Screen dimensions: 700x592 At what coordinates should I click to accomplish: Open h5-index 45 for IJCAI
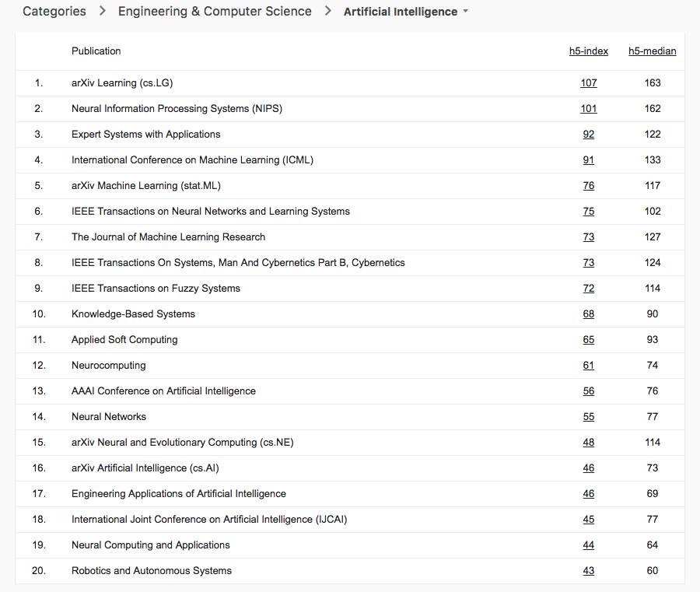(589, 520)
